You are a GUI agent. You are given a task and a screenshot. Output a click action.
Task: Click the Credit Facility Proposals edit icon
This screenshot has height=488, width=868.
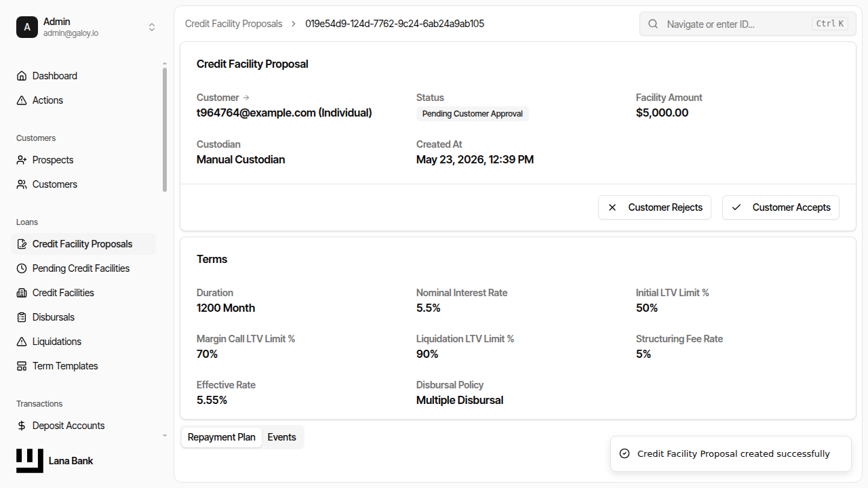(x=22, y=244)
